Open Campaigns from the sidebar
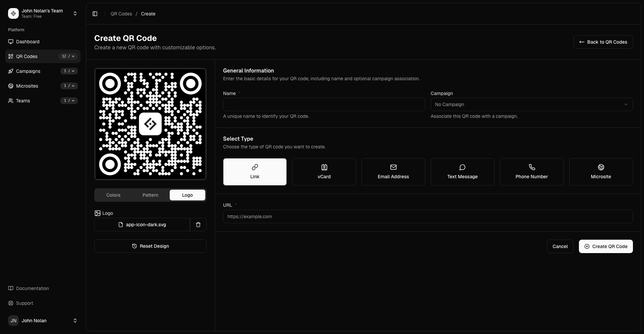The height and width of the screenshot is (334, 644). (28, 71)
